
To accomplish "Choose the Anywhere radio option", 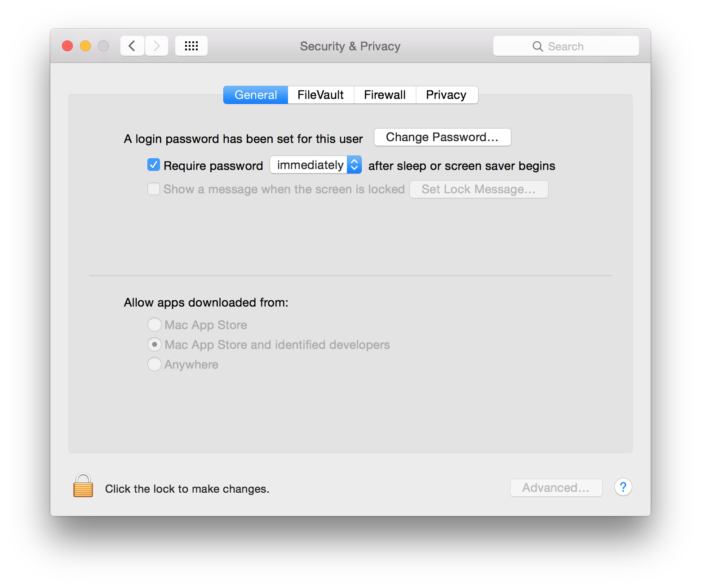I will pyautogui.click(x=155, y=364).
